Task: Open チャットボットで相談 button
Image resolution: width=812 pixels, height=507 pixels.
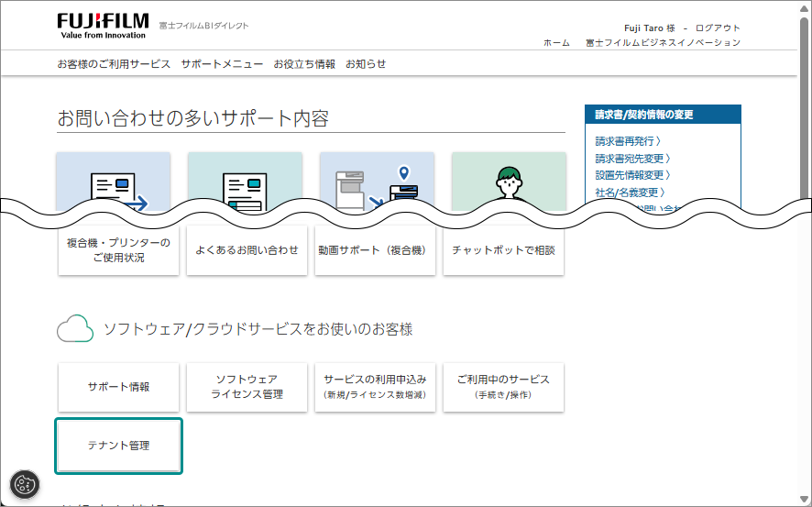Action: [503, 250]
